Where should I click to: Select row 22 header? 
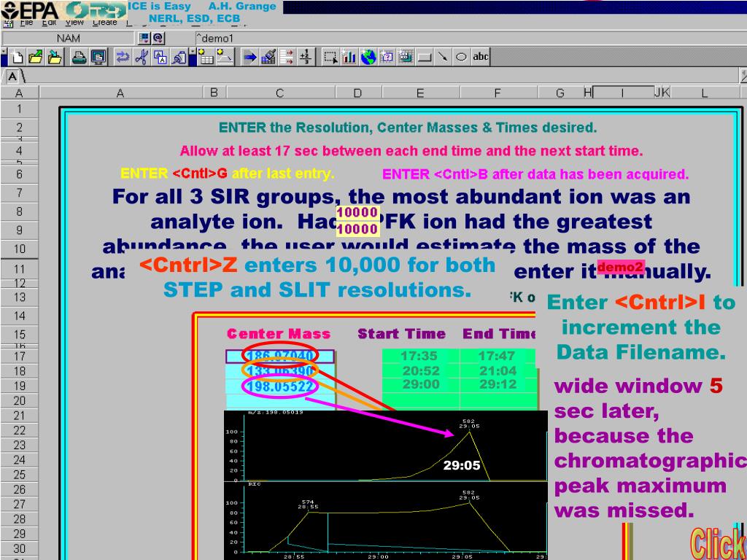19,430
